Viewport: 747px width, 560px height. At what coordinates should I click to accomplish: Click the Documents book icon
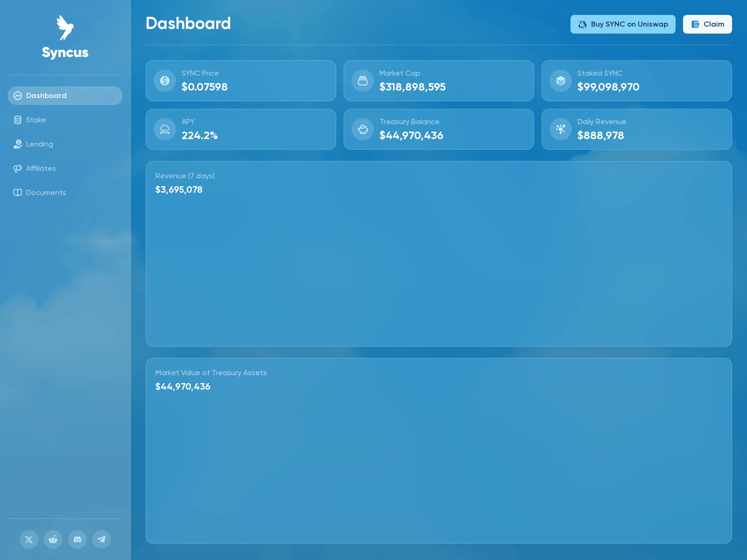pos(18,193)
